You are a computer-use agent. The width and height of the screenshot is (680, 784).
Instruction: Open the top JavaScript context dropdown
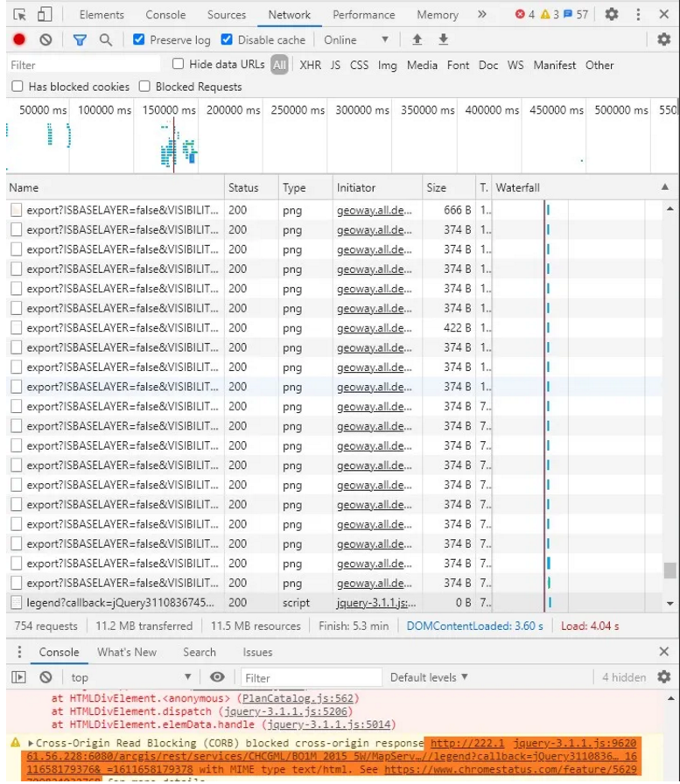[x=131, y=677]
